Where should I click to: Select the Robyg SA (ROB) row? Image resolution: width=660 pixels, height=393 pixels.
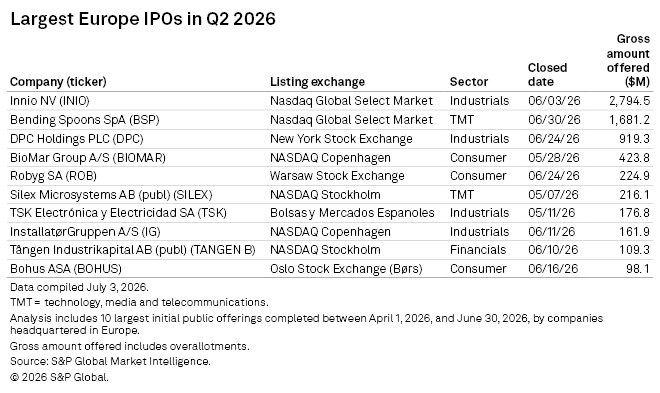(x=330, y=176)
